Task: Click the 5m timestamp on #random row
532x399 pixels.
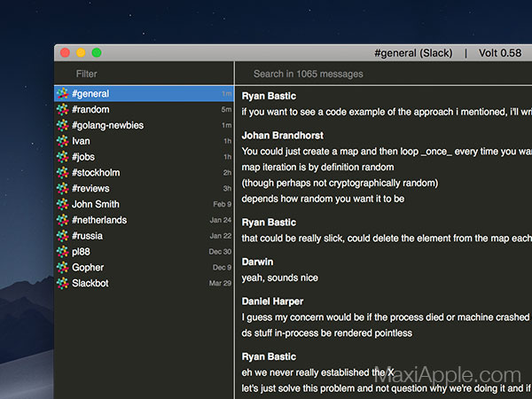Action: tap(226, 109)
